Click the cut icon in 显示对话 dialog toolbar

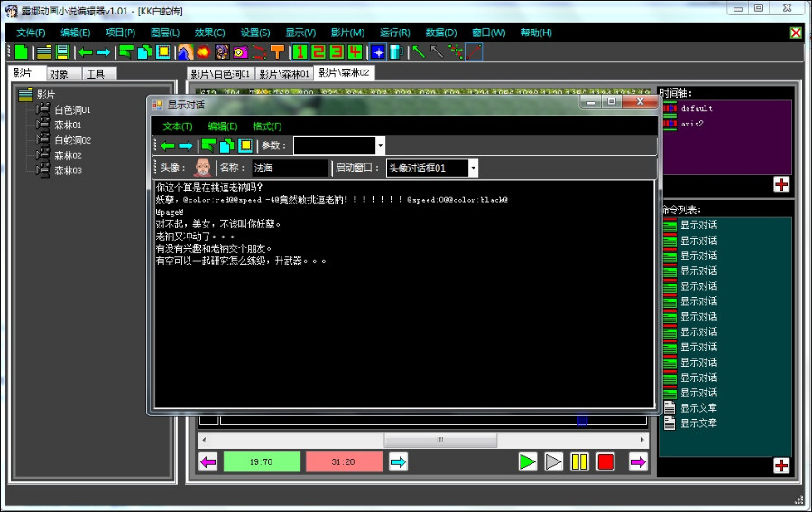tap(208, 145)
